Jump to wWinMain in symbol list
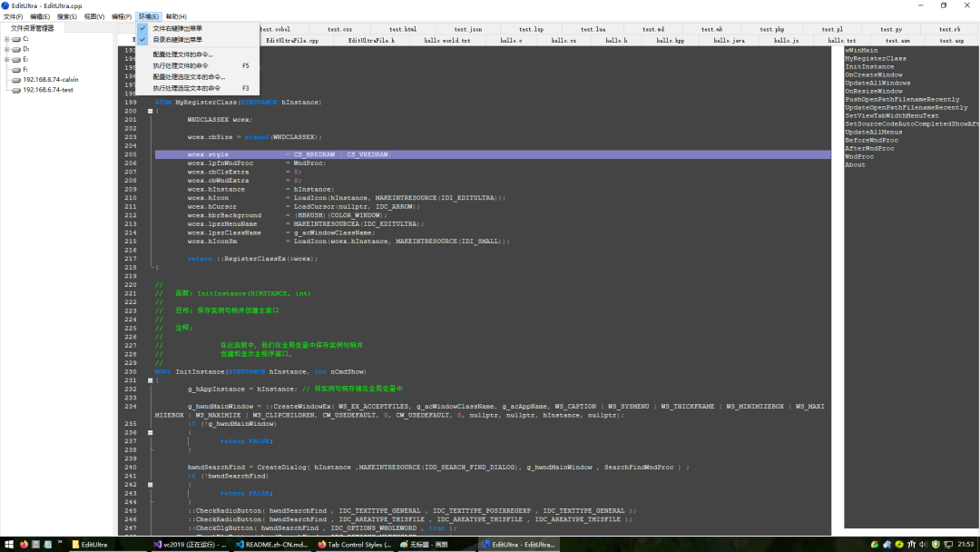 coord(861,50)
